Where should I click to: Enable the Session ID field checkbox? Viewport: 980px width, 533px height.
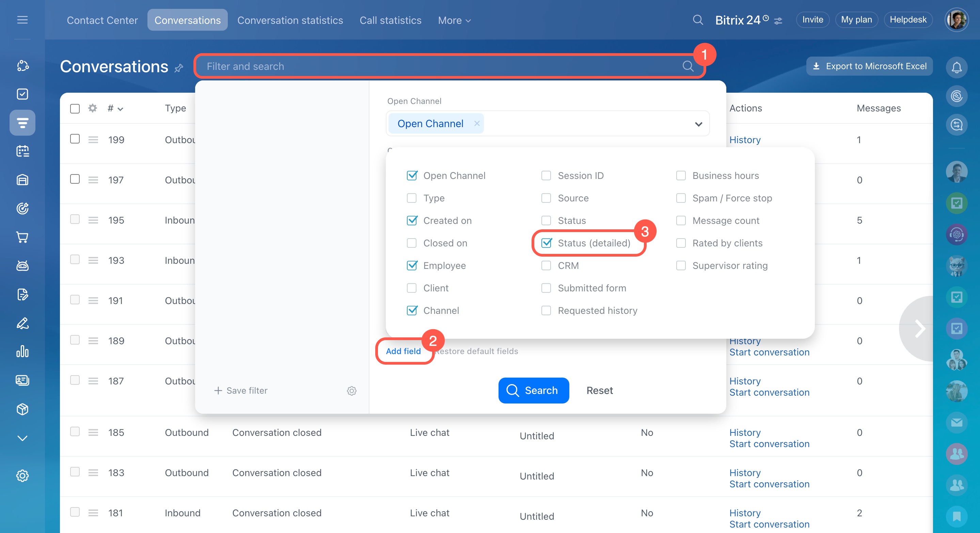[x=546, y=176]
